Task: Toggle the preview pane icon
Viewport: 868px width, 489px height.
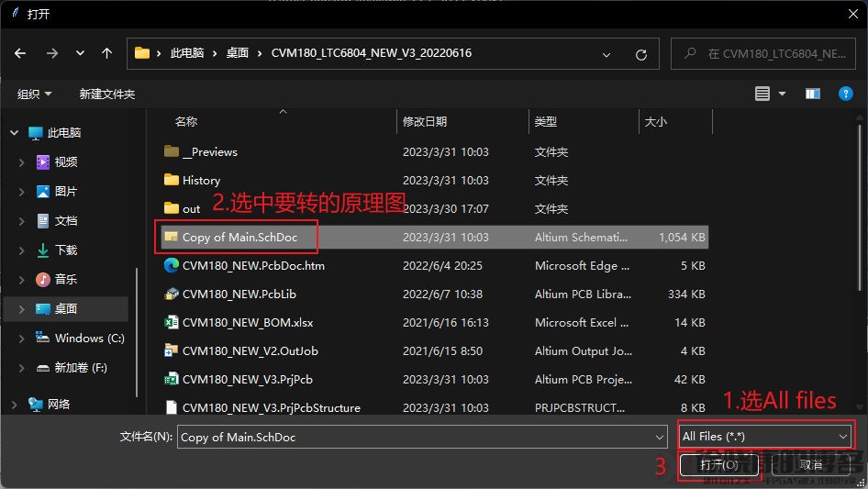Action: 812,94
